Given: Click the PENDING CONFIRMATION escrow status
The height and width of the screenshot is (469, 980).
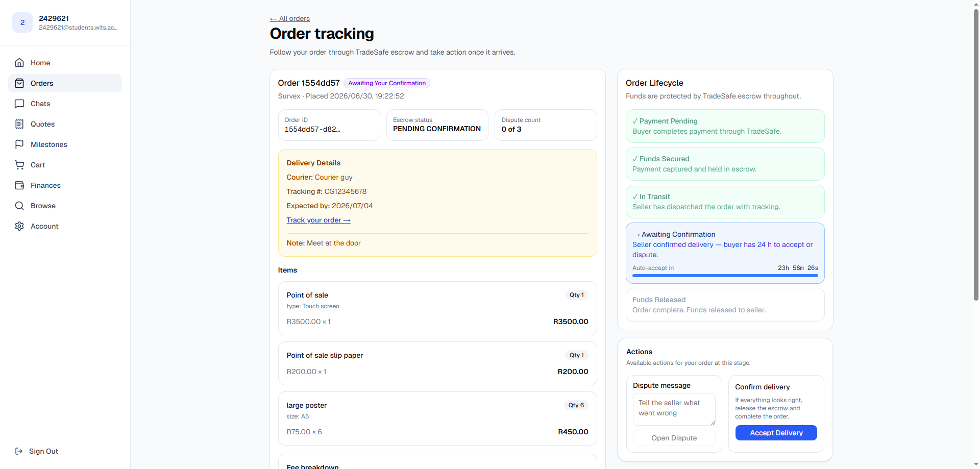Looking at the screenshot, I should (437, 129).
